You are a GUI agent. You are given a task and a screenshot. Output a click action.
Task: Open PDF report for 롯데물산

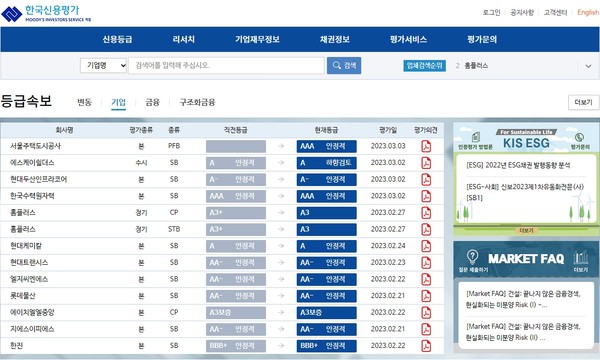coord(426,296)
